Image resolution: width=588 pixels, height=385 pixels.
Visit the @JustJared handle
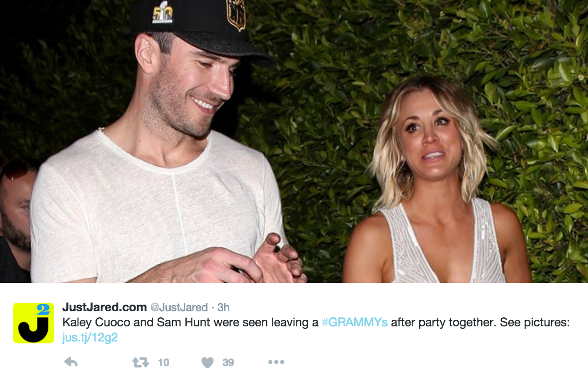pos(179,307)
